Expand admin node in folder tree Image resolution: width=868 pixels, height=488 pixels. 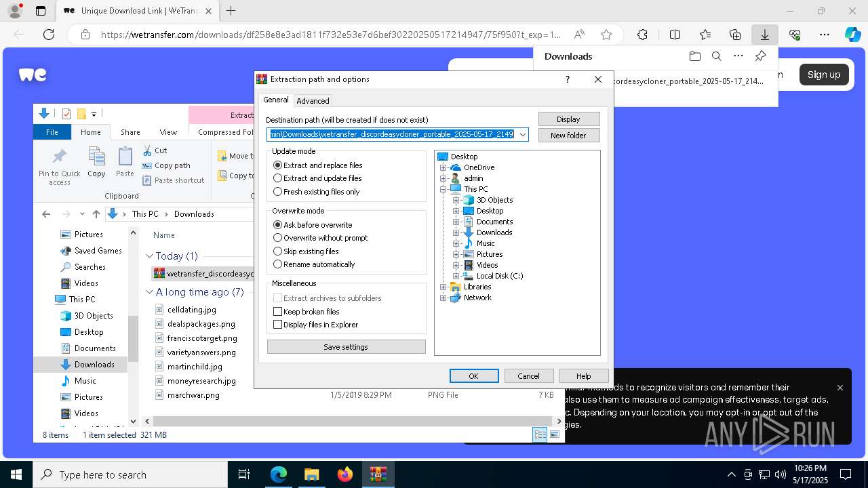[x=443, y=178]
